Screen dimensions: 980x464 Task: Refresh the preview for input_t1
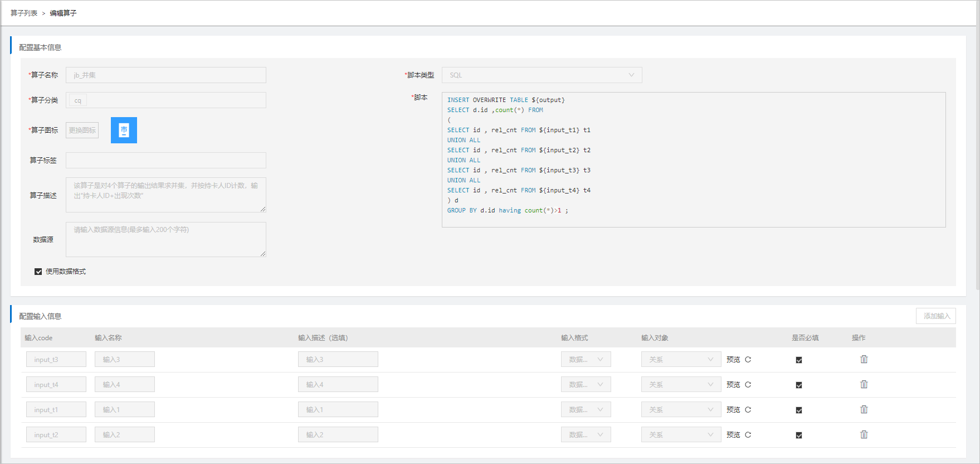point(748,410)
